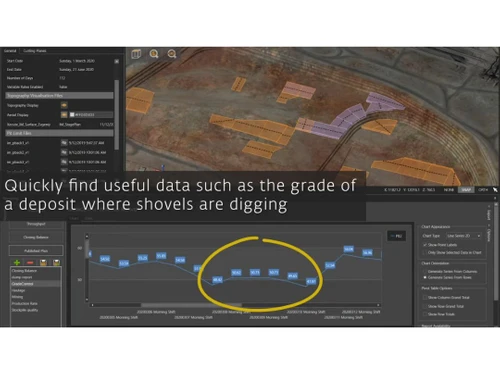Click the 3D box view icon
Image resolution: width=500 pixels, height=375 pixels.
pos(136,54)
